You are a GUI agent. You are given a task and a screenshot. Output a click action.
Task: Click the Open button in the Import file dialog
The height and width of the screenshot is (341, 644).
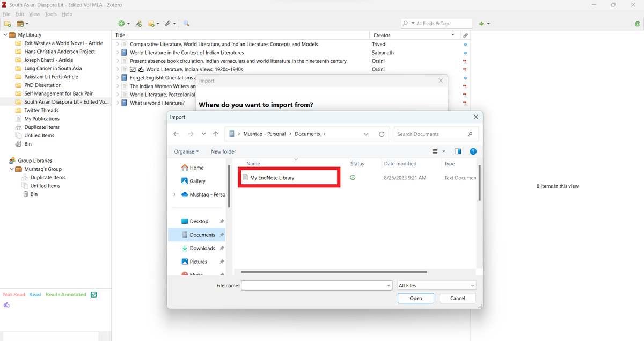tap(416, 298)
